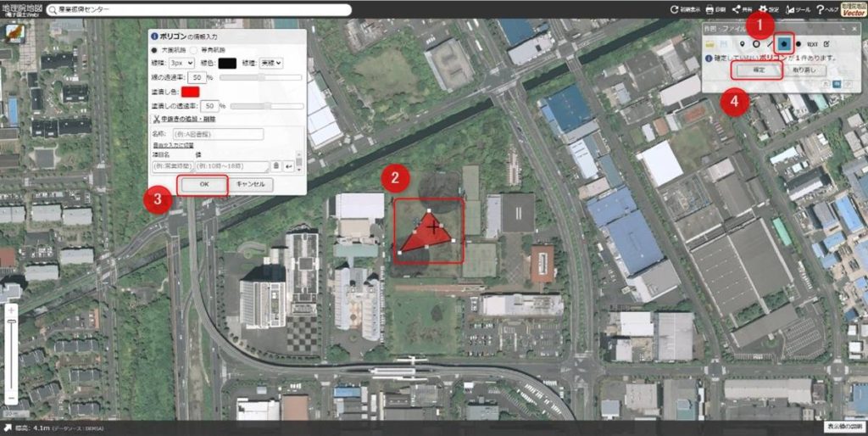
Task: Select the first path-type radio button
Action: [x=154, y=49]
